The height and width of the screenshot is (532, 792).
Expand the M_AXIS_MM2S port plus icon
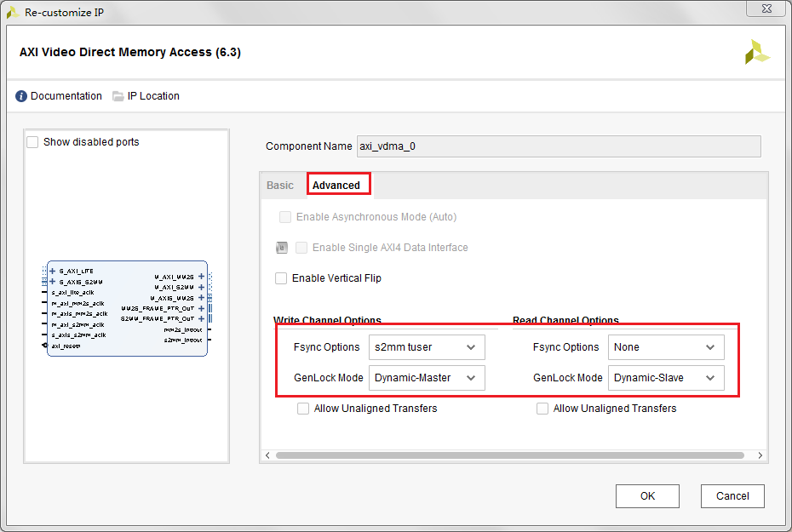click(x=201, y=298)
